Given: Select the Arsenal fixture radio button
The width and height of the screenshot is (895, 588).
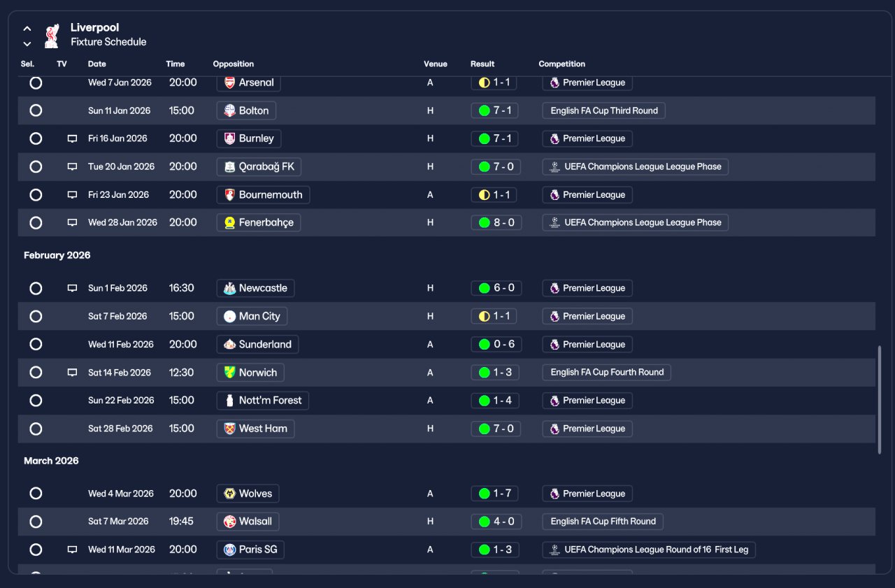Looking at the screenshot, I should point(36,83).
